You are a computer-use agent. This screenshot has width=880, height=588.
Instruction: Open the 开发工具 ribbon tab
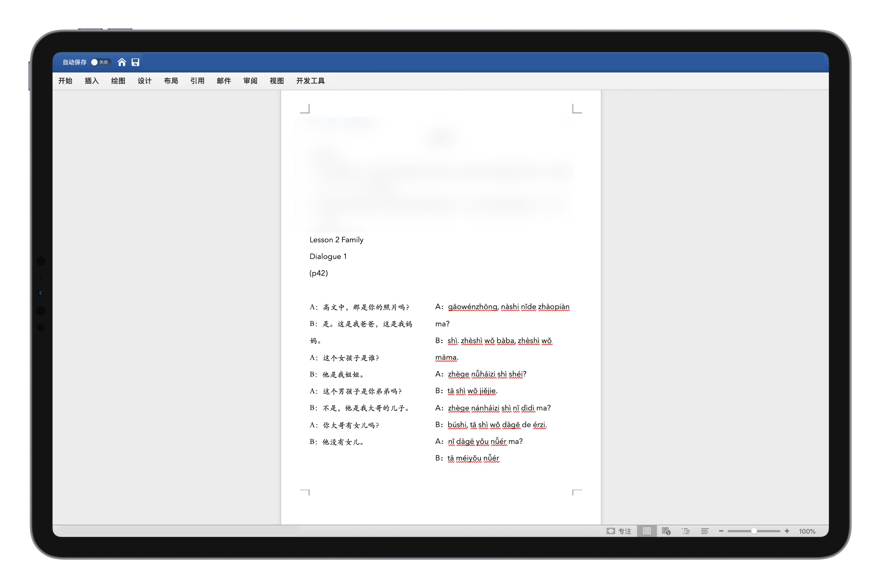310,81
